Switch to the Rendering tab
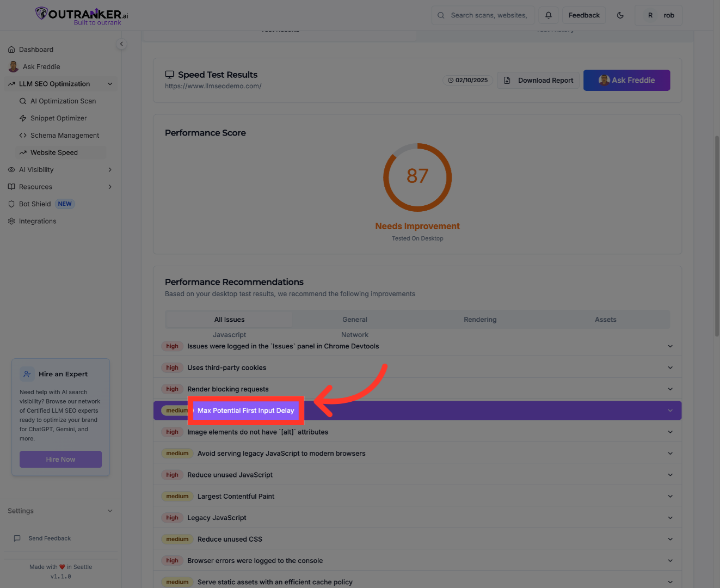Viewport: 720px width, 588px height. pyautogui.click(x=480, y=320)
